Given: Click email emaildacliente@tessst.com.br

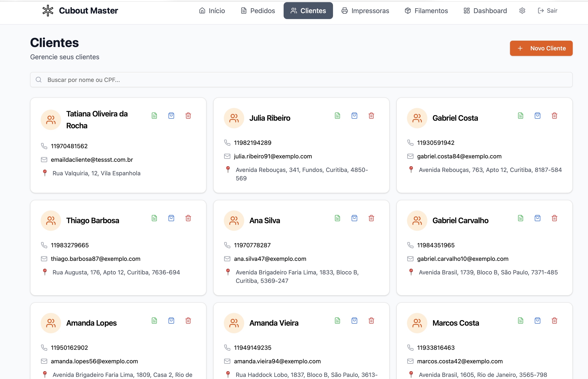Looking at the screenshot, I should 92,160.
